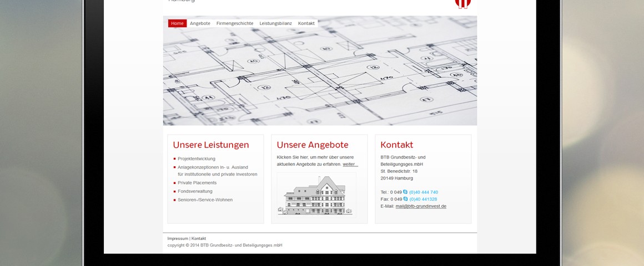Image resolution: width=644 pixels, height=266 pixels.
Task: Open the Firmengeschichte menu item
Action: tap(235, 23)
